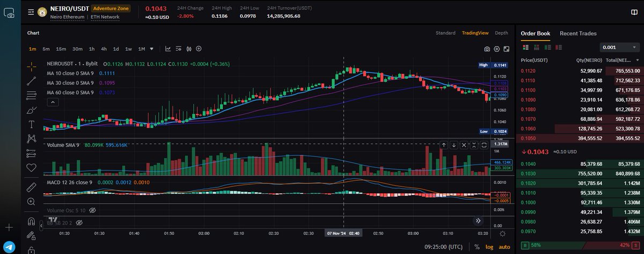Click the Neiro coin logo
This screenshot has height=254, width=644.
coord(42,12)
